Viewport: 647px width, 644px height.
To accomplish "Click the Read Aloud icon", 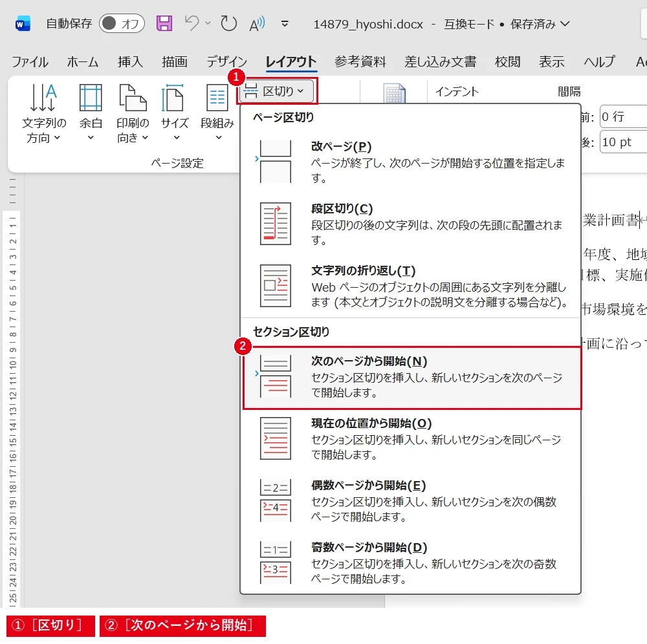I will point(257,24).
